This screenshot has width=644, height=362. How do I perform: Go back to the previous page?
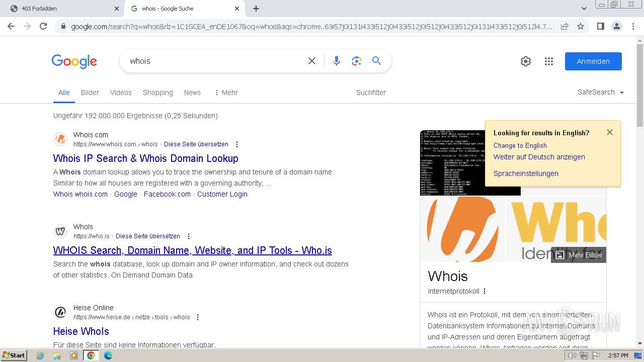pos(11,26)
